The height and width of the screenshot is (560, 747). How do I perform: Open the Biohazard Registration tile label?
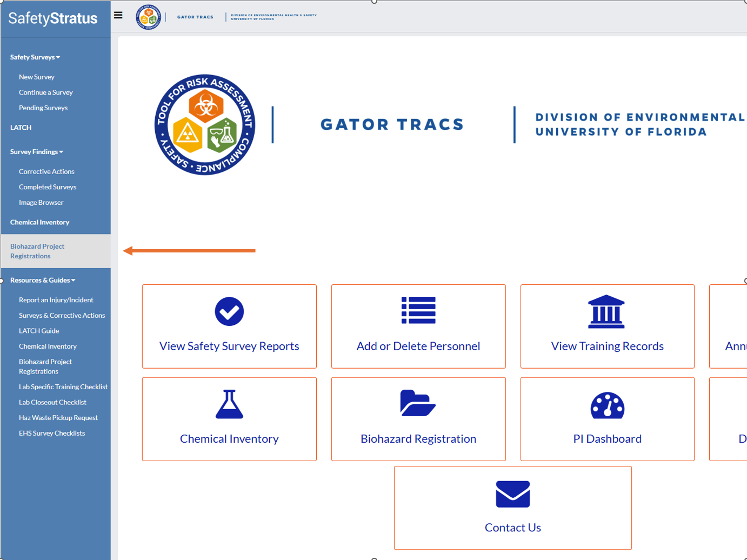pyautogui.click(x=418, y=439)
